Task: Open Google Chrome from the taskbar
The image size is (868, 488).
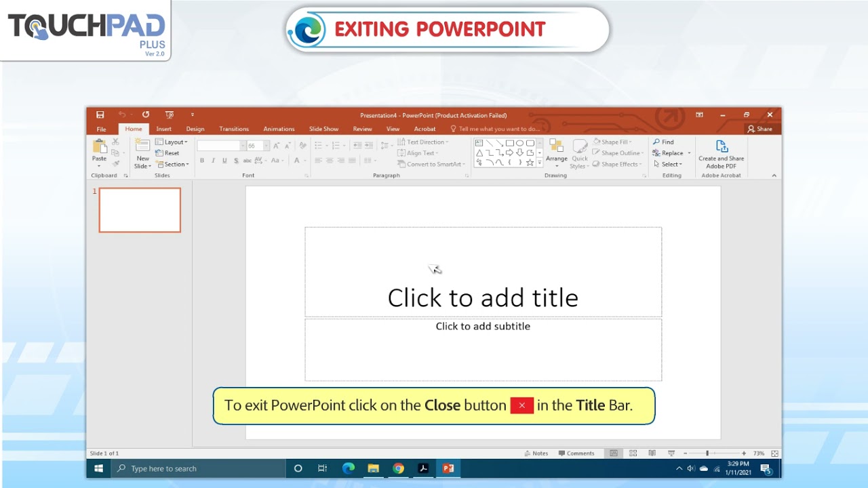Action: (x=398, y=468)
